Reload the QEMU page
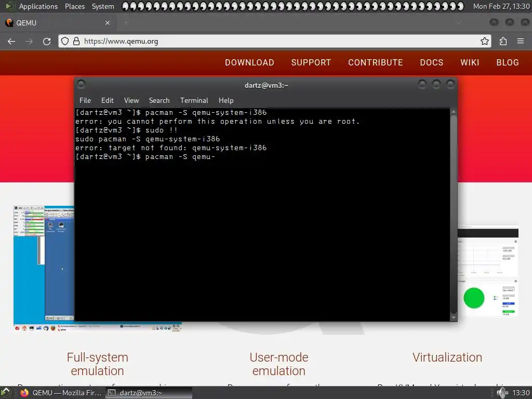The image size is (532, 399). coord(47,42)
